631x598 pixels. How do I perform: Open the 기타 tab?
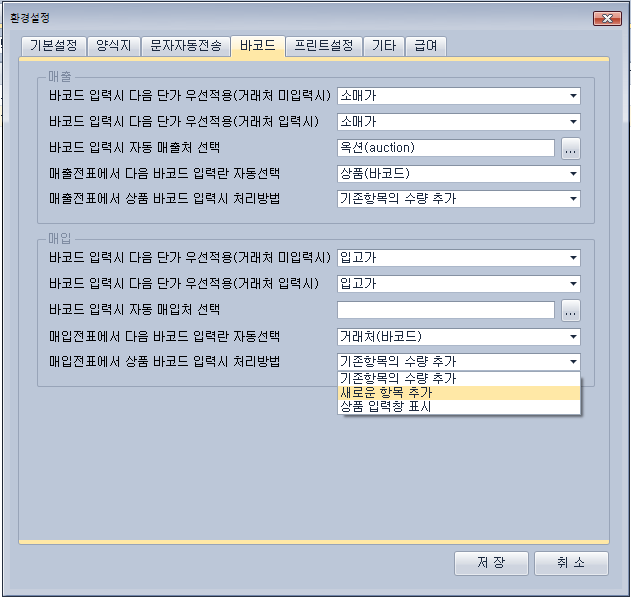(384, 45)
